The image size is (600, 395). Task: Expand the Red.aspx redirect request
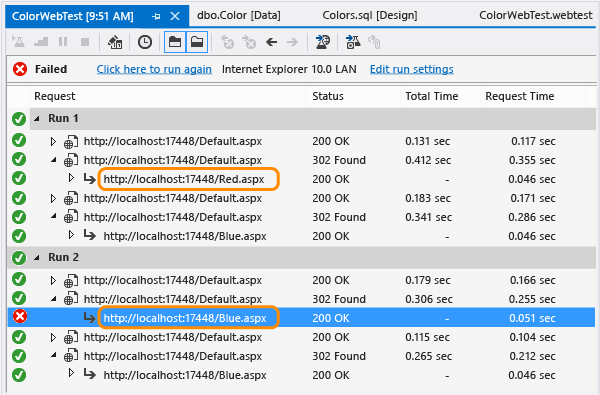click(71, 178)
